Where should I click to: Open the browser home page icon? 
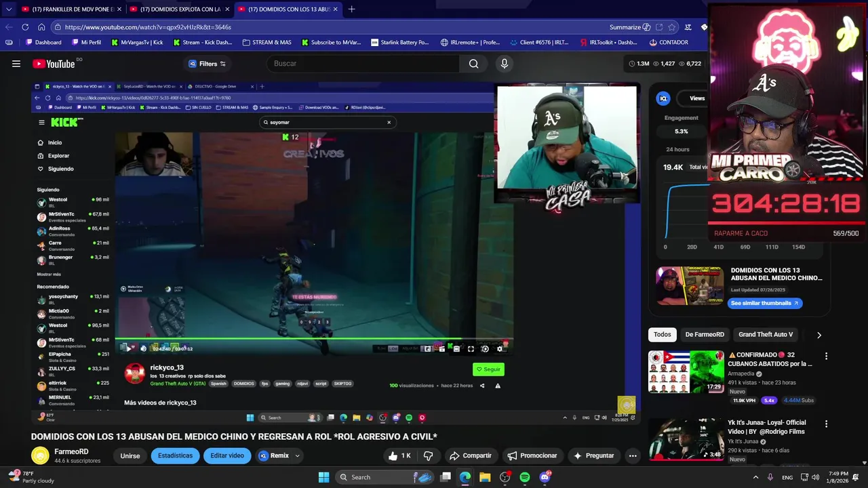(x=41, y=27)
